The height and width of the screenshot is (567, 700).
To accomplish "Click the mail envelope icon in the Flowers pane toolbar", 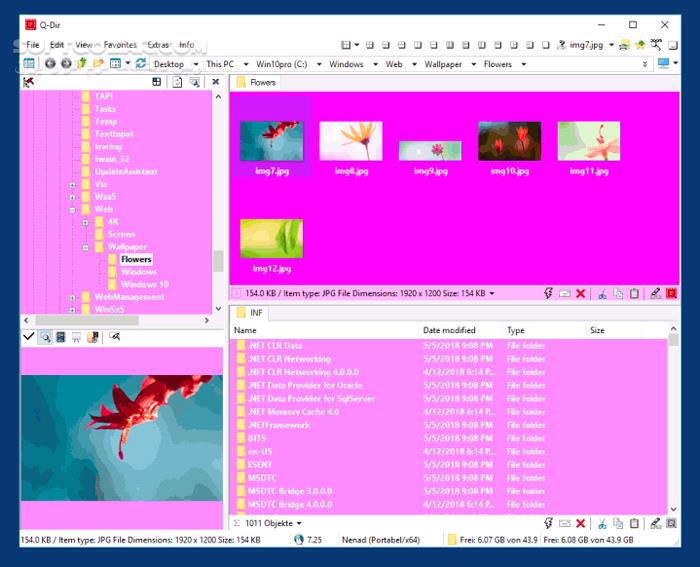I will [x=564, y=293].
